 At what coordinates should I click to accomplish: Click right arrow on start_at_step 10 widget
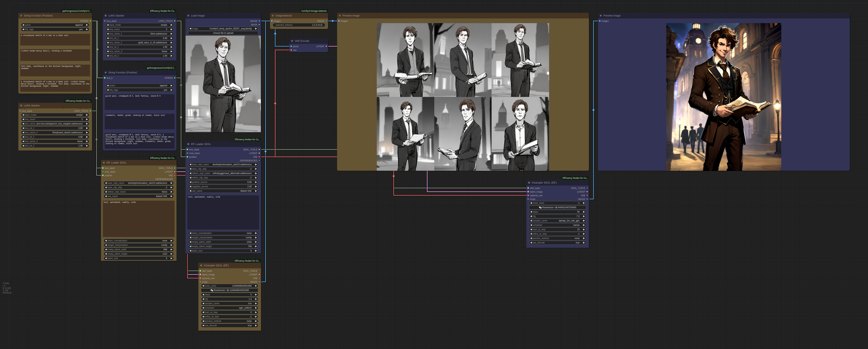[584, 229]
